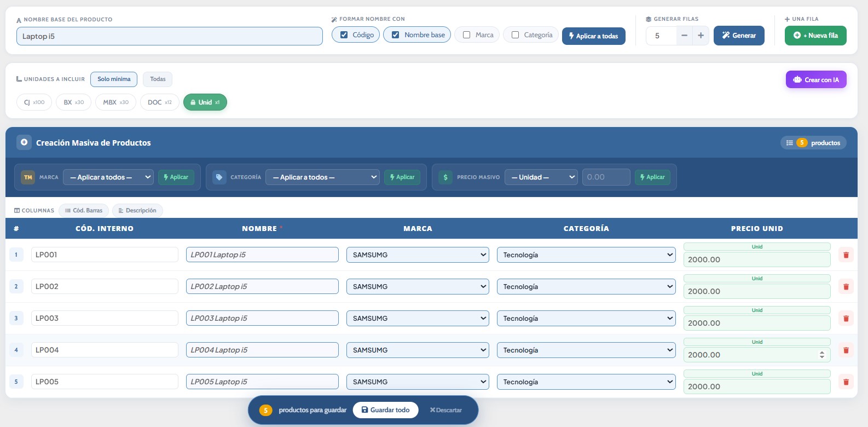Open the Categoría dropdown for row 2

586,287
